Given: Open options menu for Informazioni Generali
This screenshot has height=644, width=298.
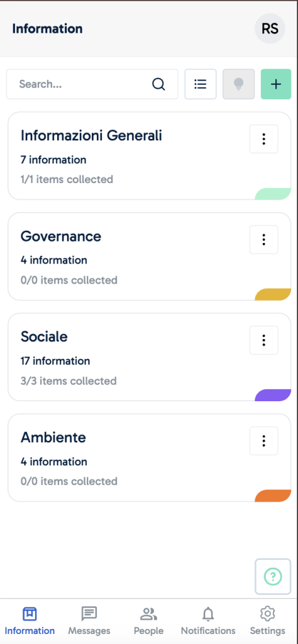Looking at the screenshot, I should [x=264, y=139].
